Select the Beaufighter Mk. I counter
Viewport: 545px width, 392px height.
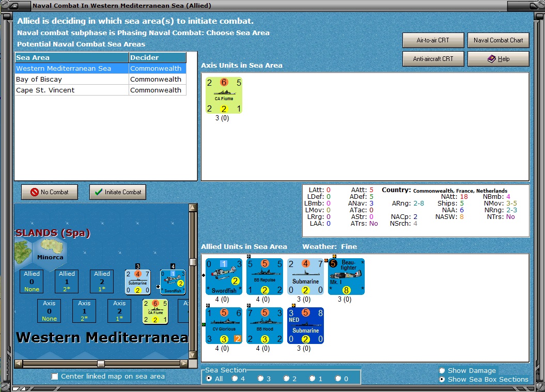coord(346,277)
